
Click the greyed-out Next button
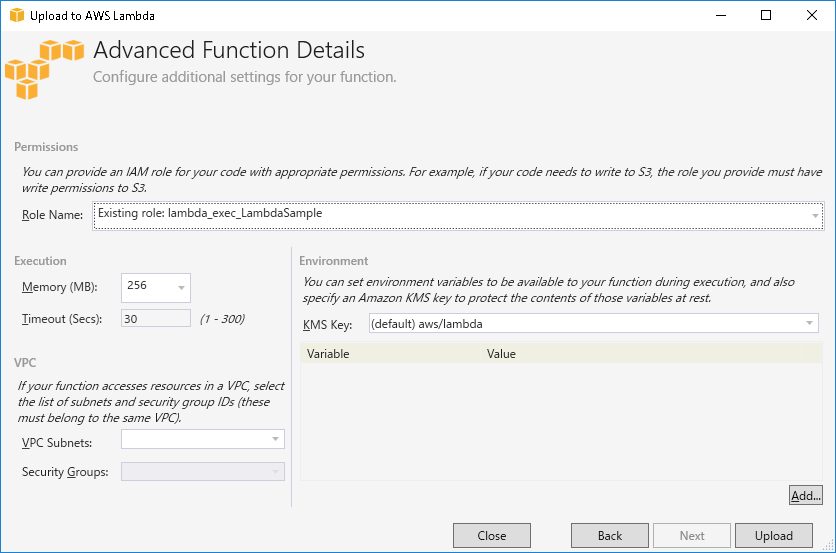691,536
